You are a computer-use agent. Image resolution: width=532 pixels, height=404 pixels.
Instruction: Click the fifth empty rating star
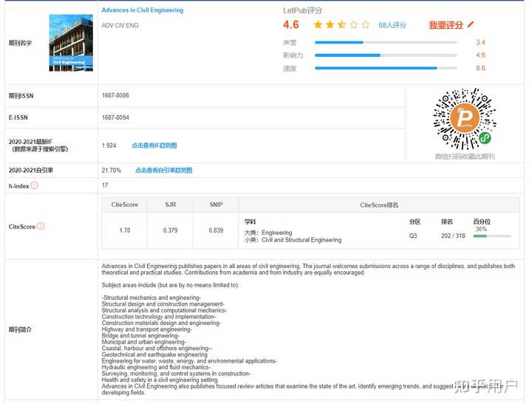point(366,25)
